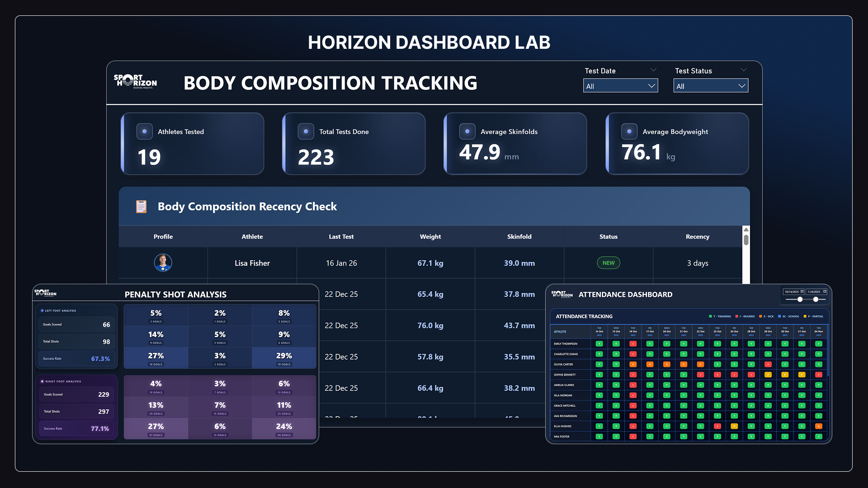Click the left handle of the date range slider

tap(800, 299)
